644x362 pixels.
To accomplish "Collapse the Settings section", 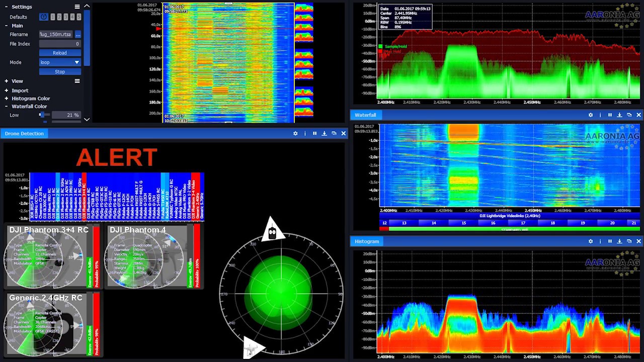I will pyautogui.click(x=7, y=7).
